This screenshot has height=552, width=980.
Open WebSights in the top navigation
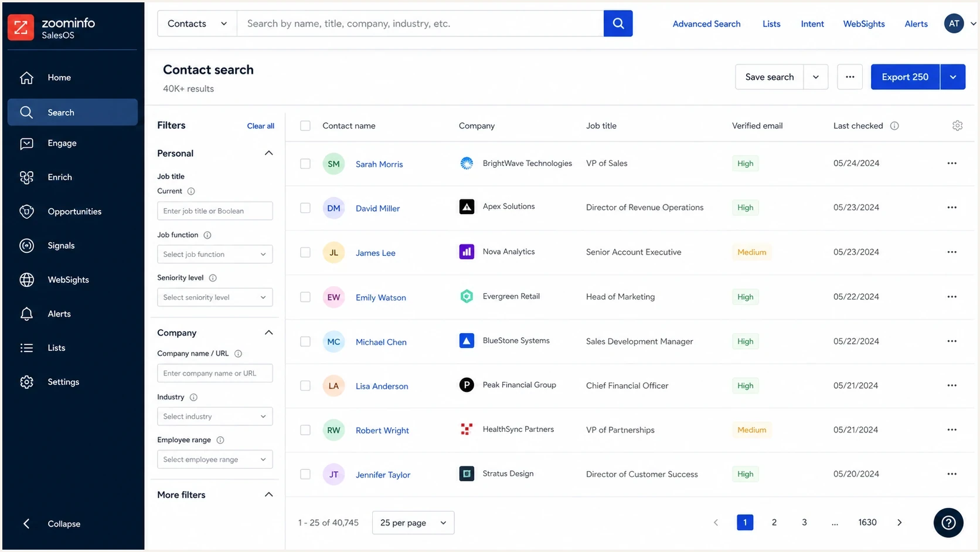pos(864,24)
